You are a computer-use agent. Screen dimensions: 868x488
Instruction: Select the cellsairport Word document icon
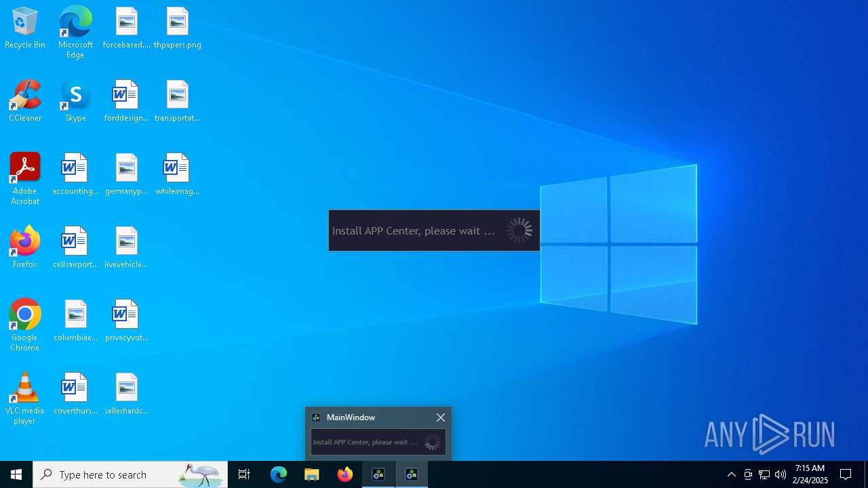pyautogui.click(x=75, y=247)
